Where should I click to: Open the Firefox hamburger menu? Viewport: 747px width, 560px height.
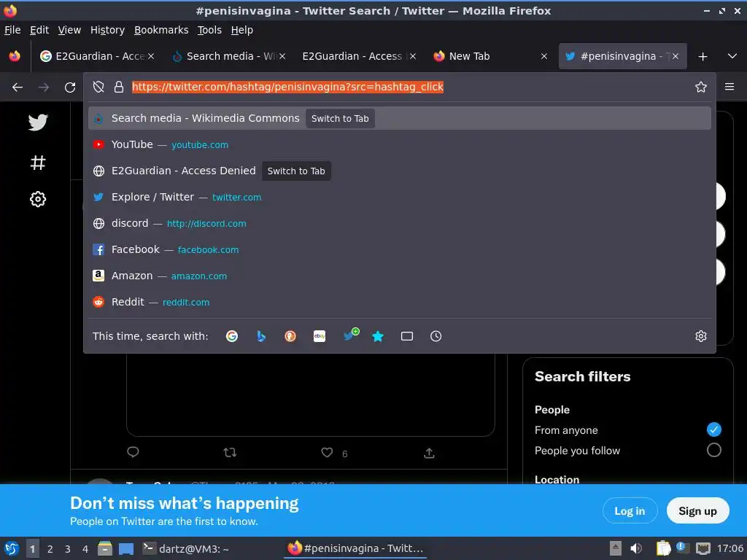[729, 87]
